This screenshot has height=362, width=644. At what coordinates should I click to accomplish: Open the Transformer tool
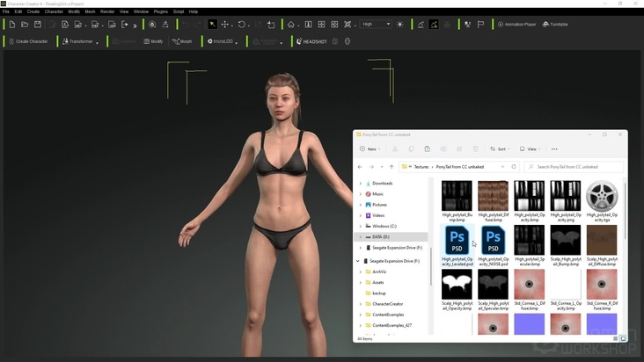click(78, 41)
